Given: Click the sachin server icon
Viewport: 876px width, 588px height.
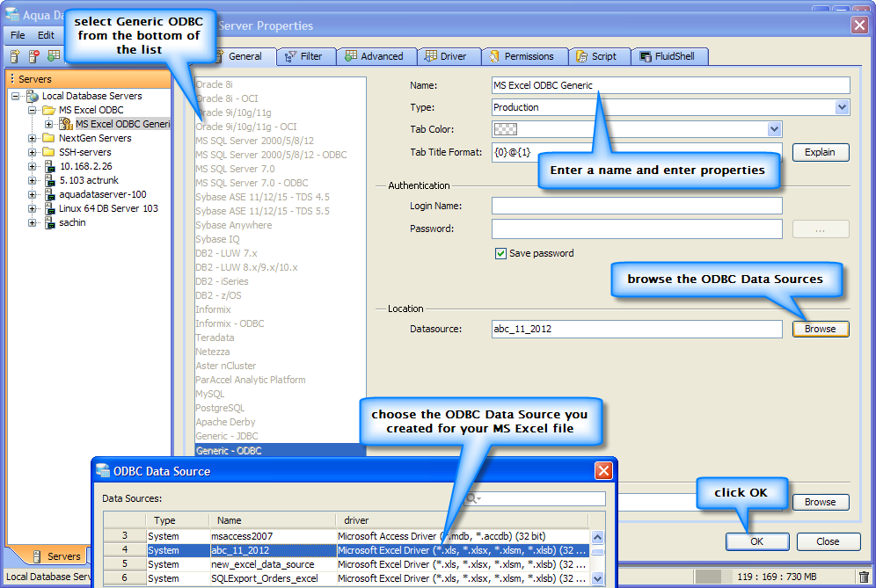Looking at the screenshot, I should tap(50, 222).
